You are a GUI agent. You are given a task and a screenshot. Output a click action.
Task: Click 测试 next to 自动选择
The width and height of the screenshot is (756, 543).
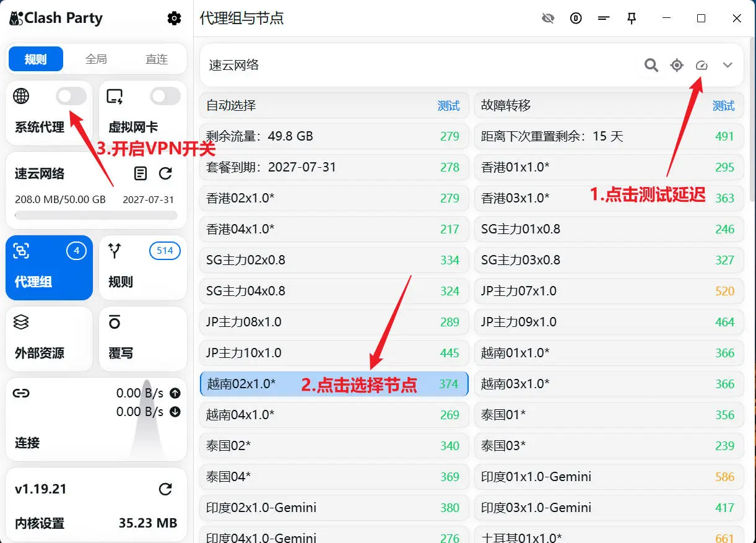click(448, 105)
